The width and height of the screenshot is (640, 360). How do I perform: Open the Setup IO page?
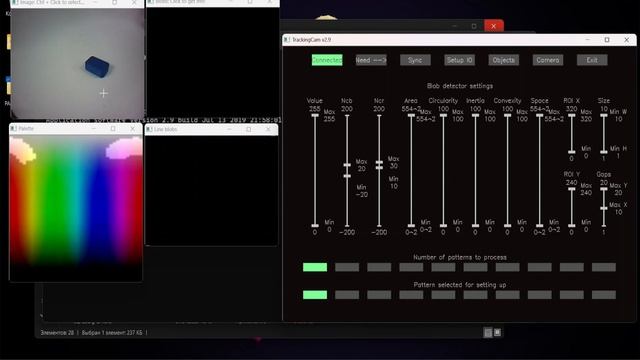point(459,60)
